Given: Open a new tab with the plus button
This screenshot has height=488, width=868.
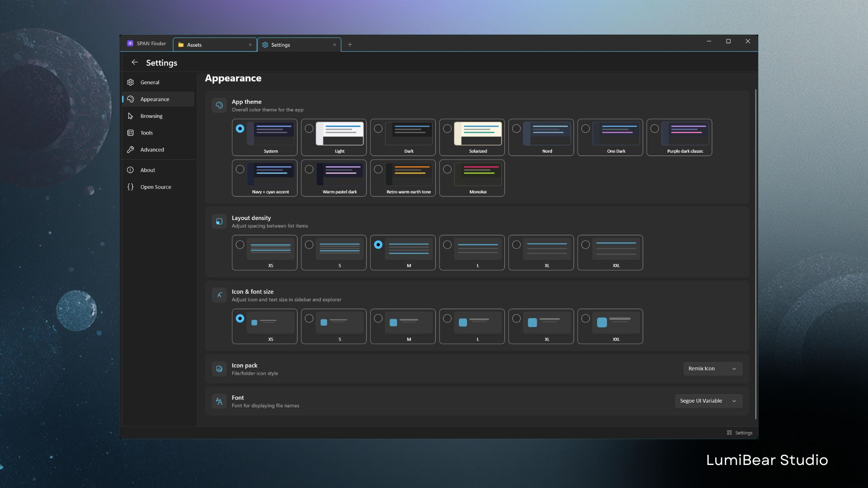Looking at the screenshot, I should point(350,44).
